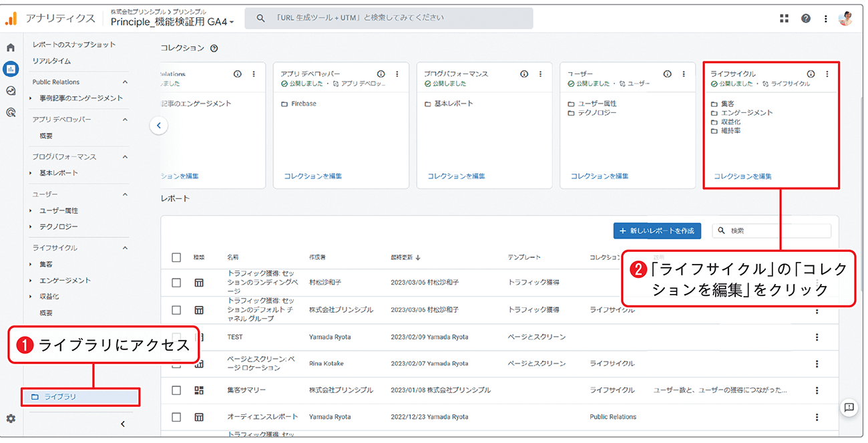
Task: Open more menu on アプリ デベロッパー card
Action: click(x=397, y=74)
